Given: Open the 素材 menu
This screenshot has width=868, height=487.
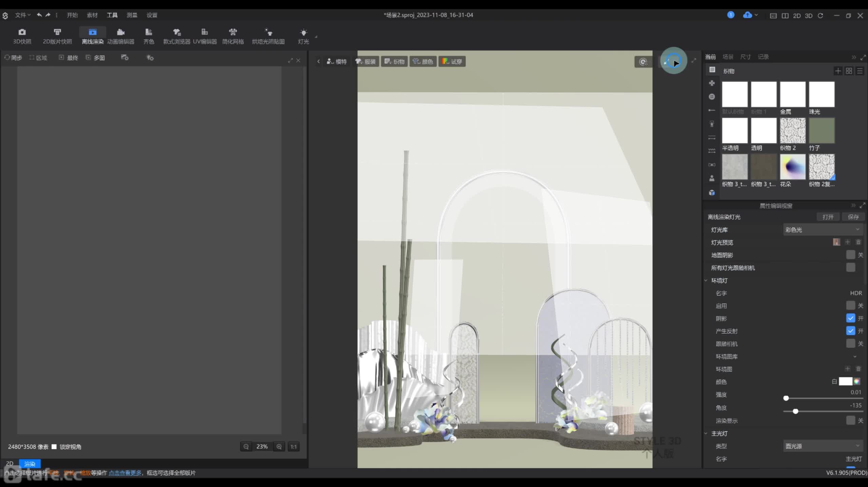Looking at the screenshot, I should [x=92, y=15].
